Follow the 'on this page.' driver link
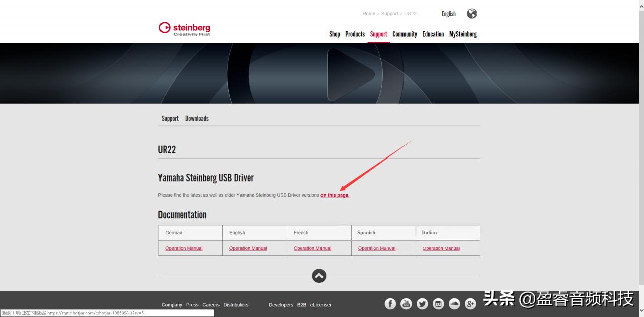The image size is (644, 317). click(x=335, y=195)
